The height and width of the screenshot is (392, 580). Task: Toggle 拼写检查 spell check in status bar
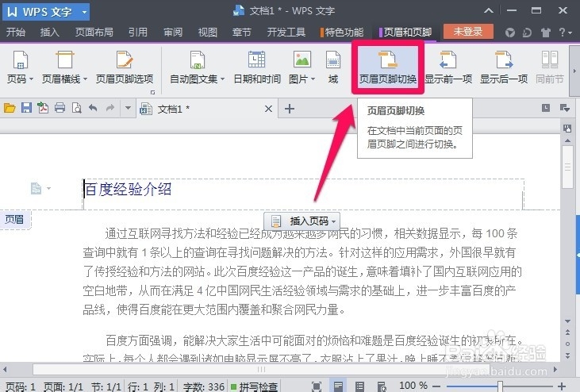pos(254,386)
